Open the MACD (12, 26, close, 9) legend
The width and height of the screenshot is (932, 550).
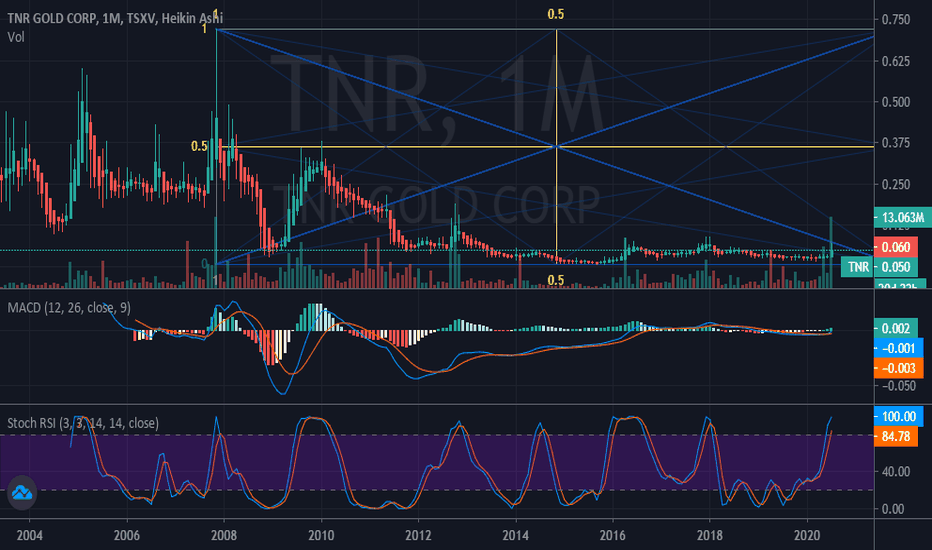tap(69, 307)
